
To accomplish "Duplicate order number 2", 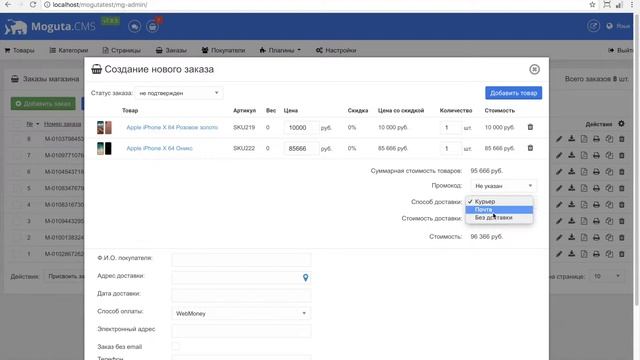I will click(609, 237).
